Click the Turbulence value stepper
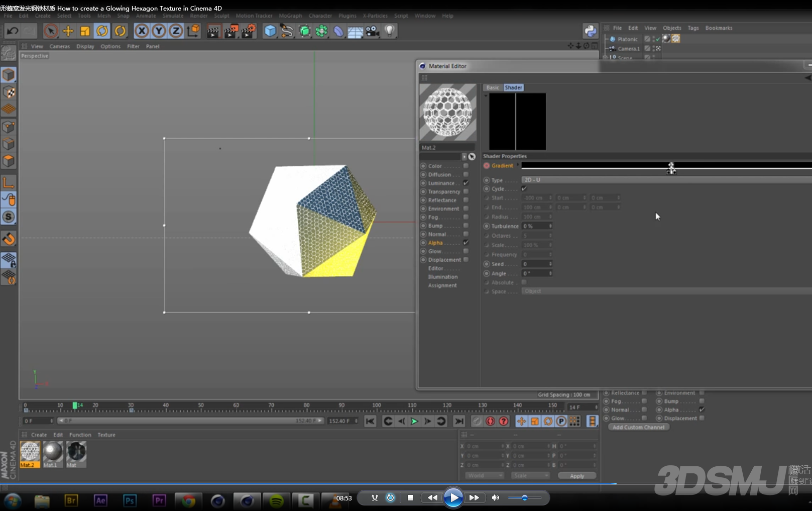812x511 pixels. click(x=550, y=226)
